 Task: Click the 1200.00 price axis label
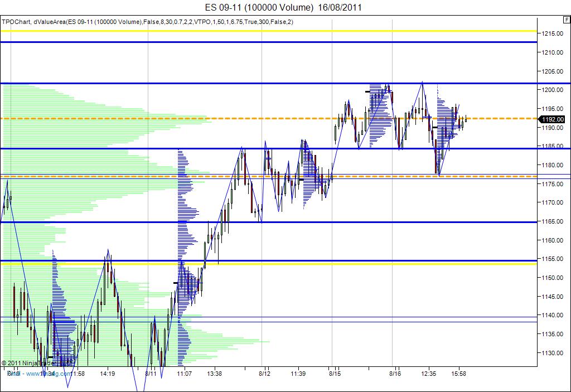tap(553, 90)
